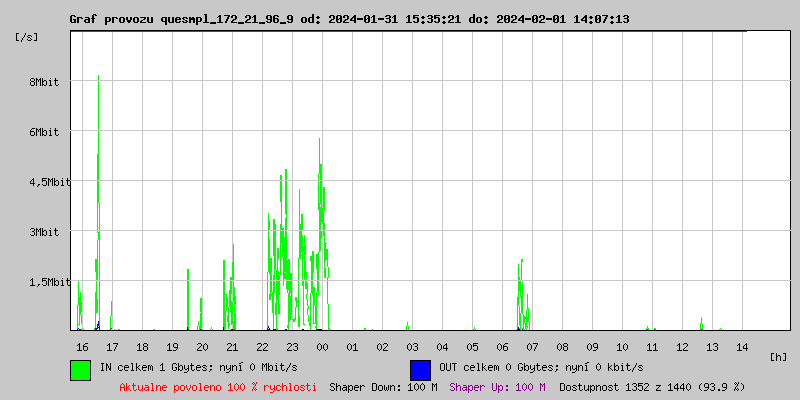800x400 pixels.
Task: Click the 07 hour marker on the x-axis
Action: coord(532,347)
